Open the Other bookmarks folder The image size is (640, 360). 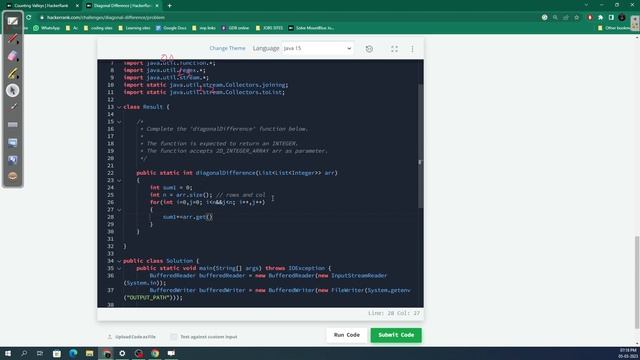pos(615,28)
